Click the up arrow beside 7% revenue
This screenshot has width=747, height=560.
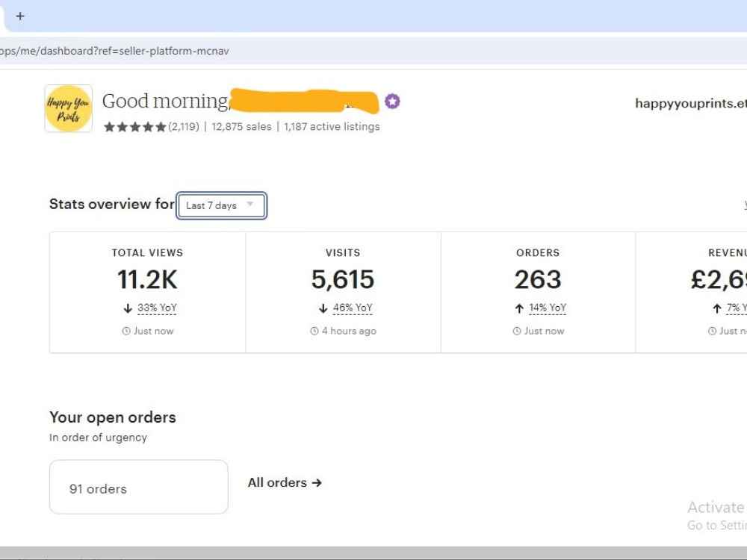[717, 308]
